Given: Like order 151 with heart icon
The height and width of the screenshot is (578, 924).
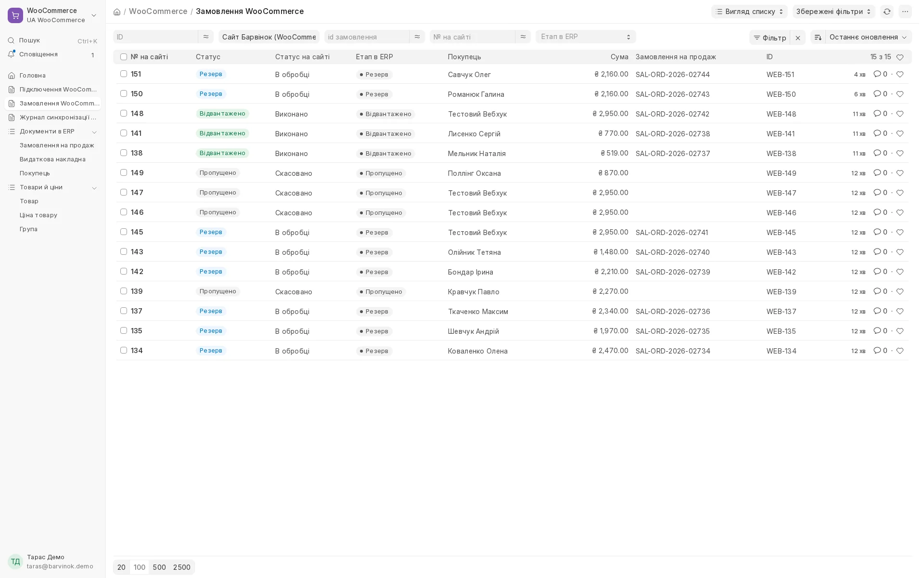Looking at the screenshot, I should (900, 74).
